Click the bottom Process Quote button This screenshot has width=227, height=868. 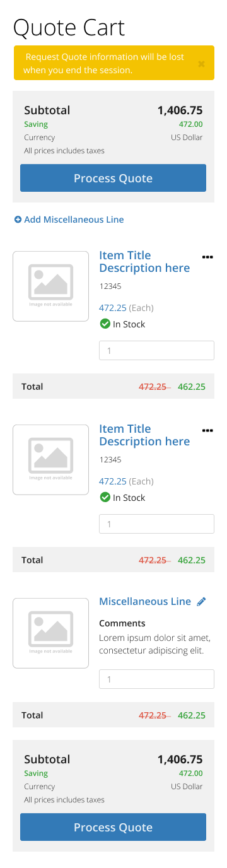113,827
